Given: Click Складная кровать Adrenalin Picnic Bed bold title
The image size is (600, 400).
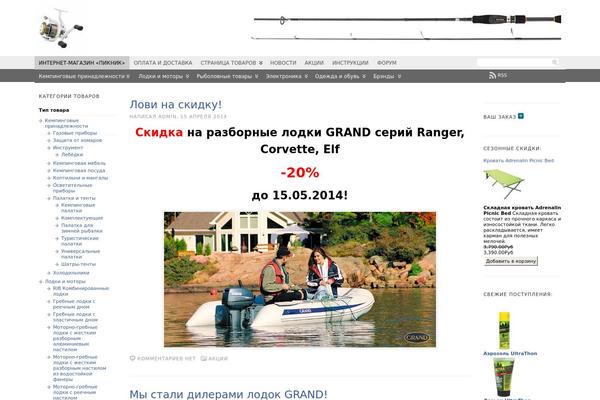Looking at the screenshot, I should [522, 210].
